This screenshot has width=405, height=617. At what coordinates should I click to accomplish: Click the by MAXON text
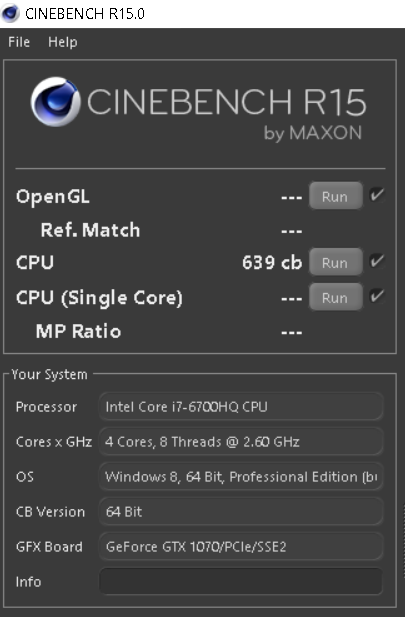(313, 133)
